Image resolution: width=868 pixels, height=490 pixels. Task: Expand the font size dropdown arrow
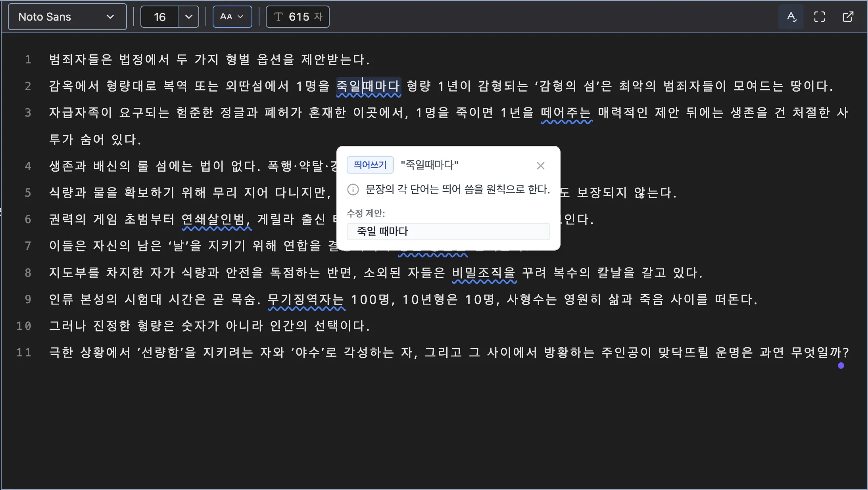coord(189,17)
